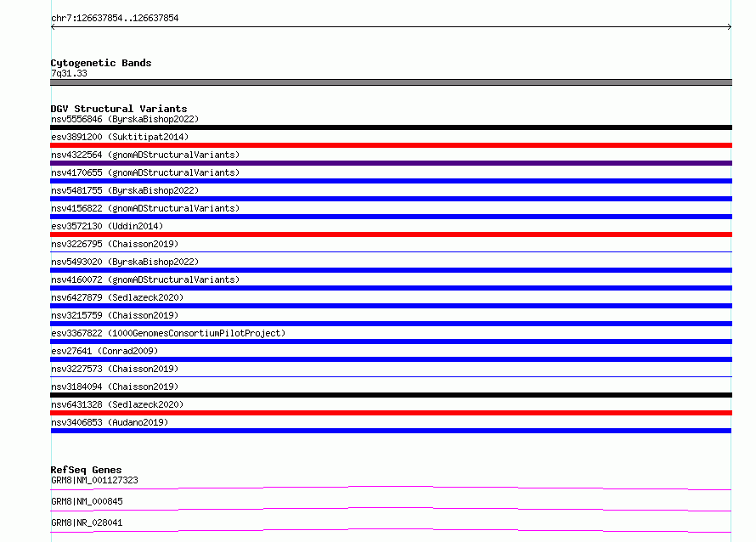Open variant esv3891200 (Suktitipat2014) label

(x=120, y=137)
